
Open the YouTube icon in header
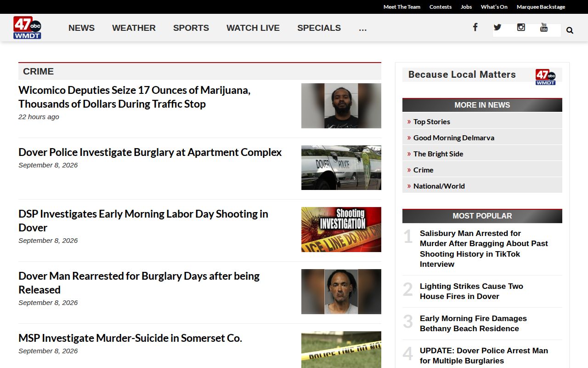(544, 27)
